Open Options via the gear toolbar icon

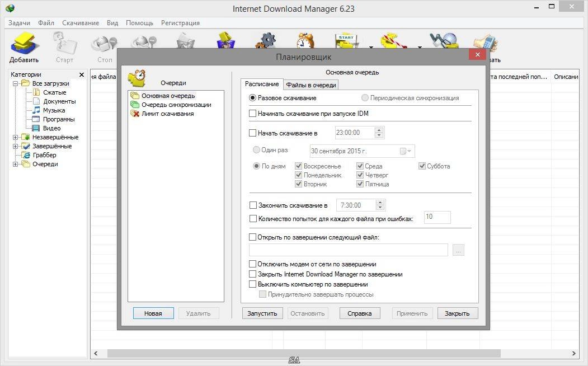[x=266, y=40]
